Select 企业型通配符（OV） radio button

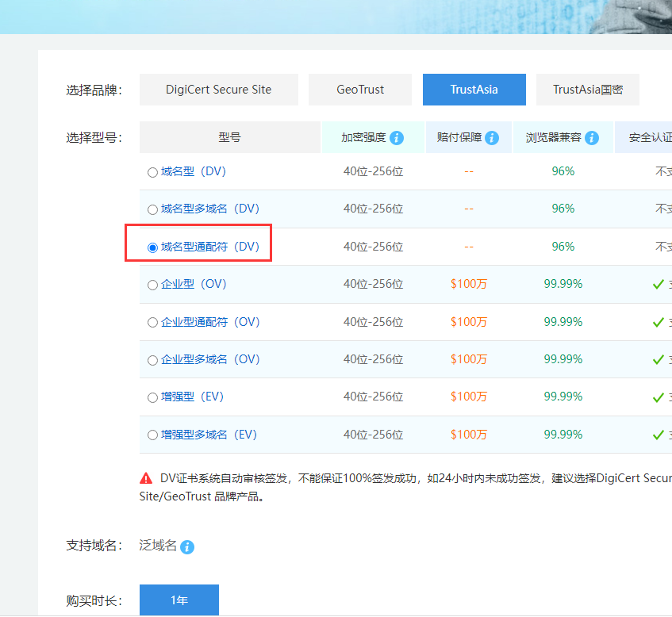click(x=152, y=323)
